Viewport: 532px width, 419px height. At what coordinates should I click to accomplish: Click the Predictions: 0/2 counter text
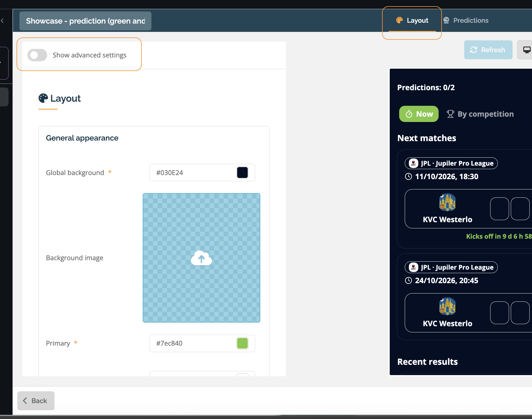(426, 88)
